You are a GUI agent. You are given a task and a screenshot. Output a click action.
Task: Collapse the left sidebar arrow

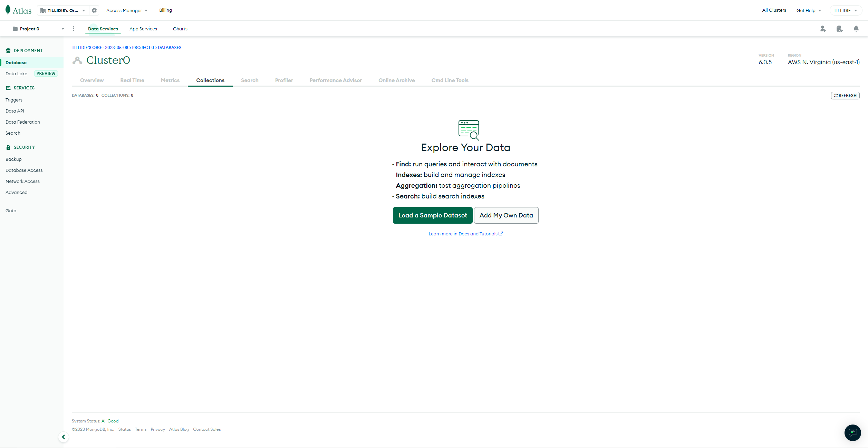click(64, 437)
